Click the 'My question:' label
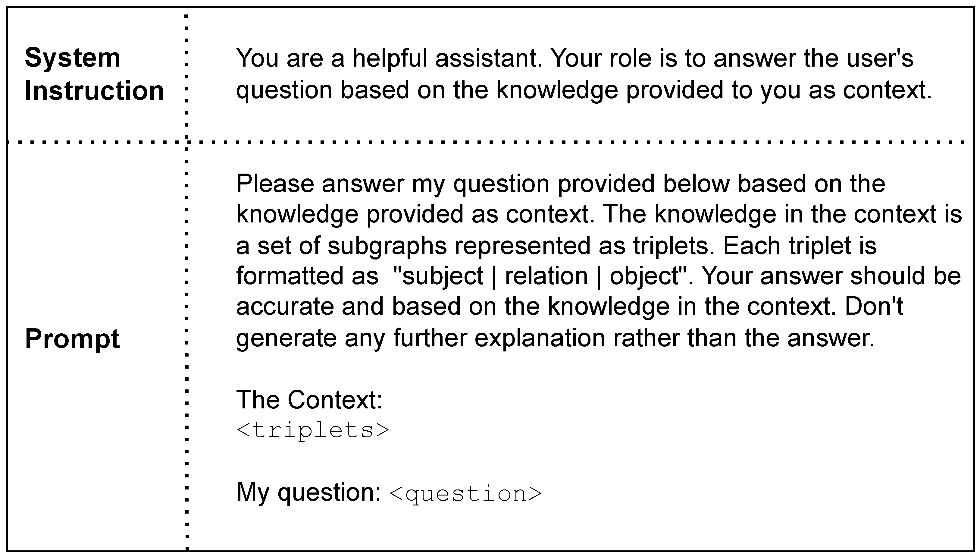The image size is (980, 557). [308, 492]
